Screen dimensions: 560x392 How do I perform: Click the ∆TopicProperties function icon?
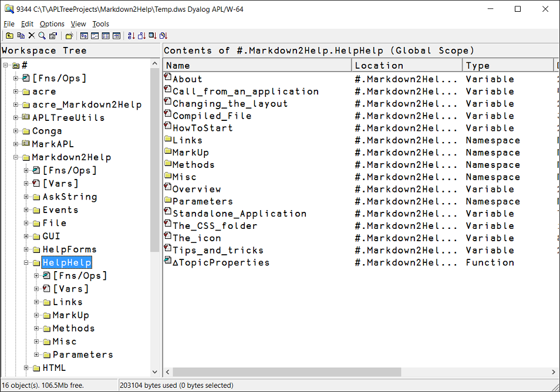(x=168, y=261)
